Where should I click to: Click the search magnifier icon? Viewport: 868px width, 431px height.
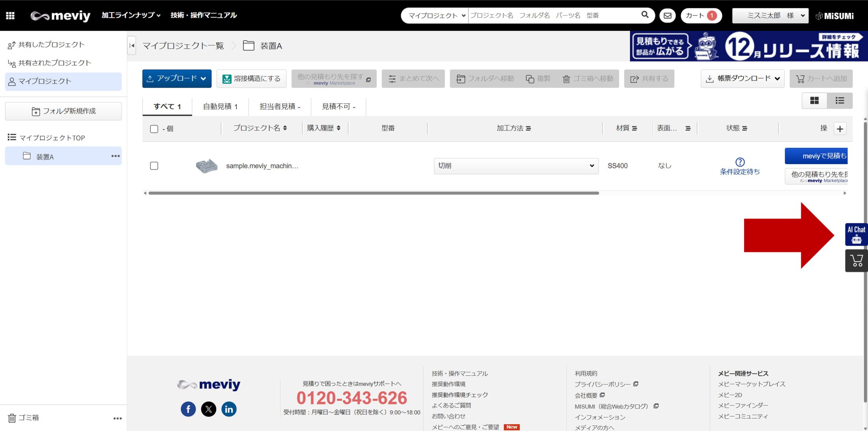point(645,15)
